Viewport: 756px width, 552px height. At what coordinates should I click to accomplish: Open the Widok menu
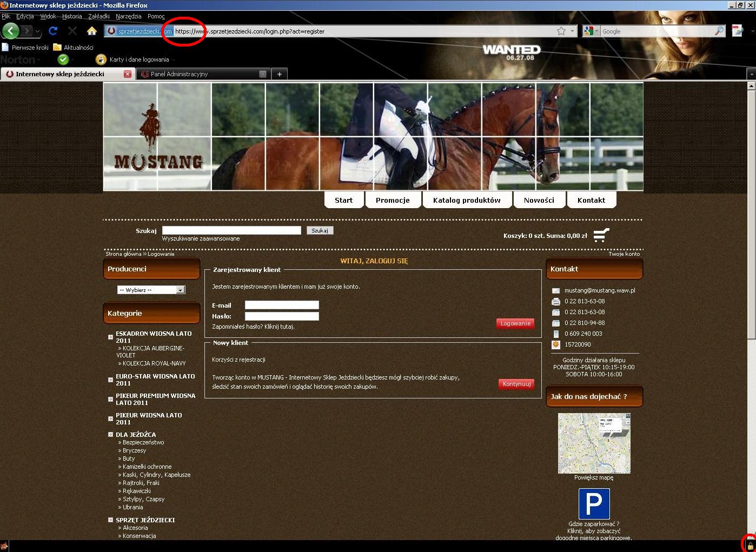point(48,16)
